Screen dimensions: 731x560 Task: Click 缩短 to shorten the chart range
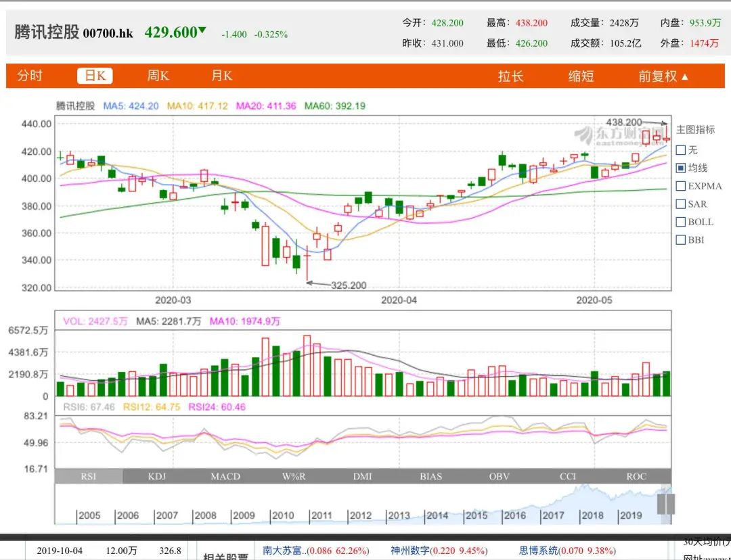[x=581, y=76]
